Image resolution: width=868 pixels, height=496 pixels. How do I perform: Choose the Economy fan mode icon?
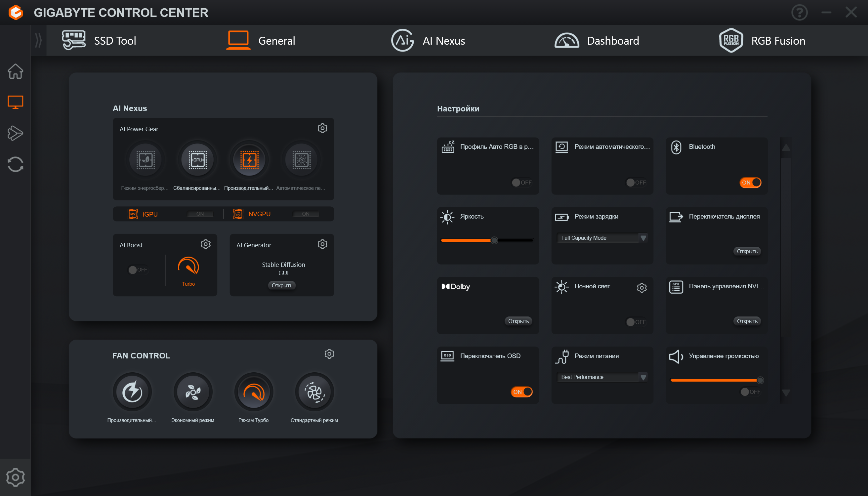(x=193, y=392)
